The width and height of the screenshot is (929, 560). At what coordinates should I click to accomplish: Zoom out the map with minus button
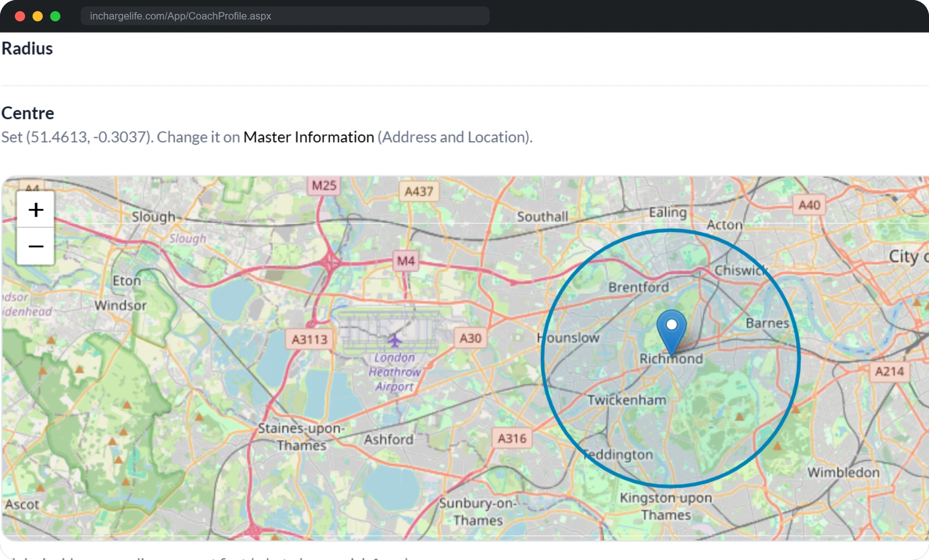tap(36, 246)
